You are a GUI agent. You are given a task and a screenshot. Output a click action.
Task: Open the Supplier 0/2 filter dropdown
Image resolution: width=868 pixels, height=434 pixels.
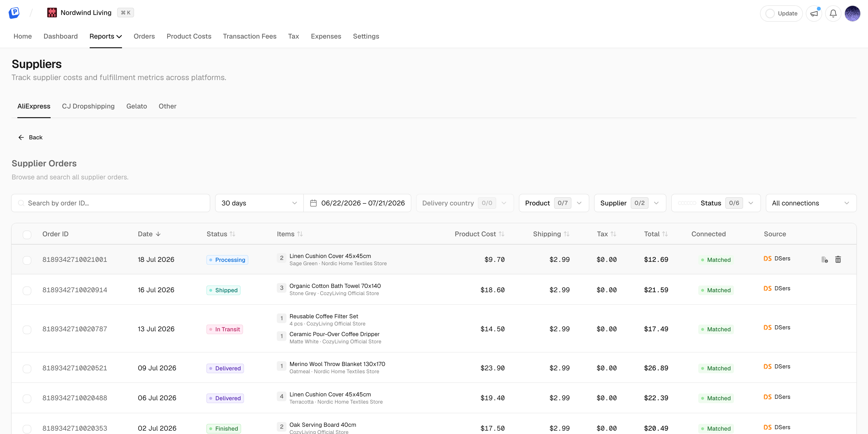[630, 203]
